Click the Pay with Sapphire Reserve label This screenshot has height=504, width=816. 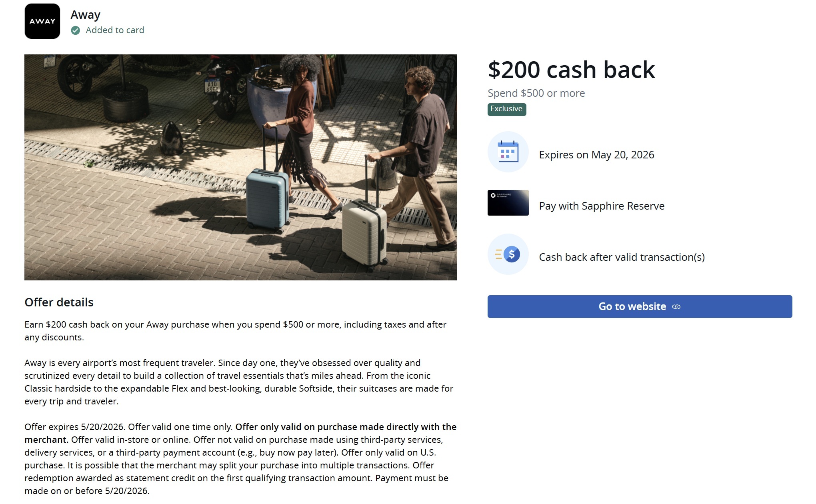(x=602, y=206)
